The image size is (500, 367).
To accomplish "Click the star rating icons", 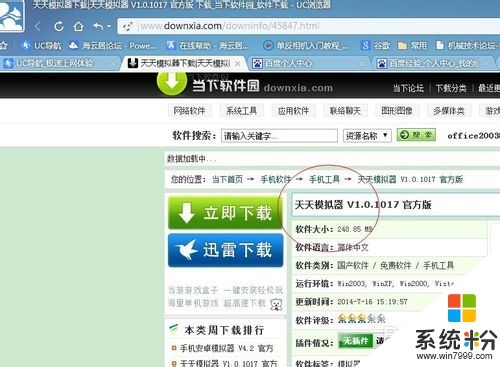I will coord(362,319).
